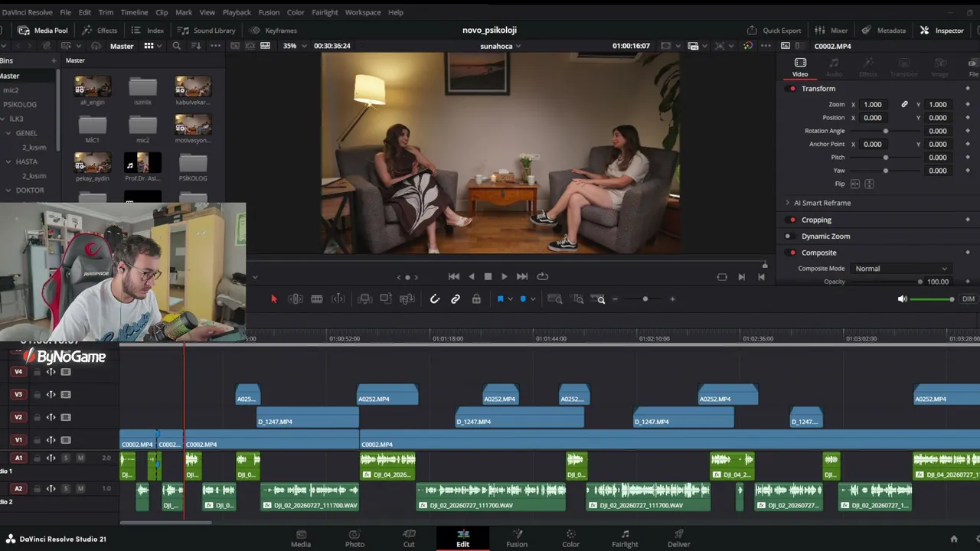Viewport: 980px width, 551px height.
Task: Select the D_1247.MP4 clip starting the V2 track
Action: (308, 418)
